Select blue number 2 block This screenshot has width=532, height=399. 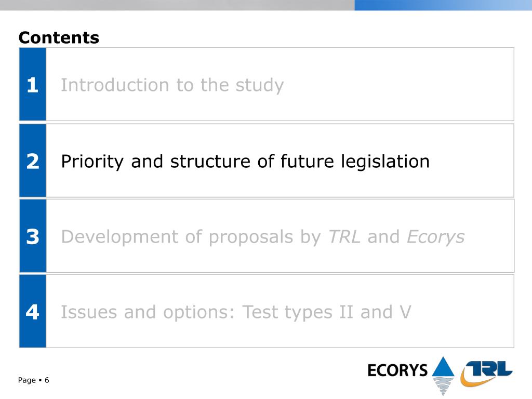(33, 161)
